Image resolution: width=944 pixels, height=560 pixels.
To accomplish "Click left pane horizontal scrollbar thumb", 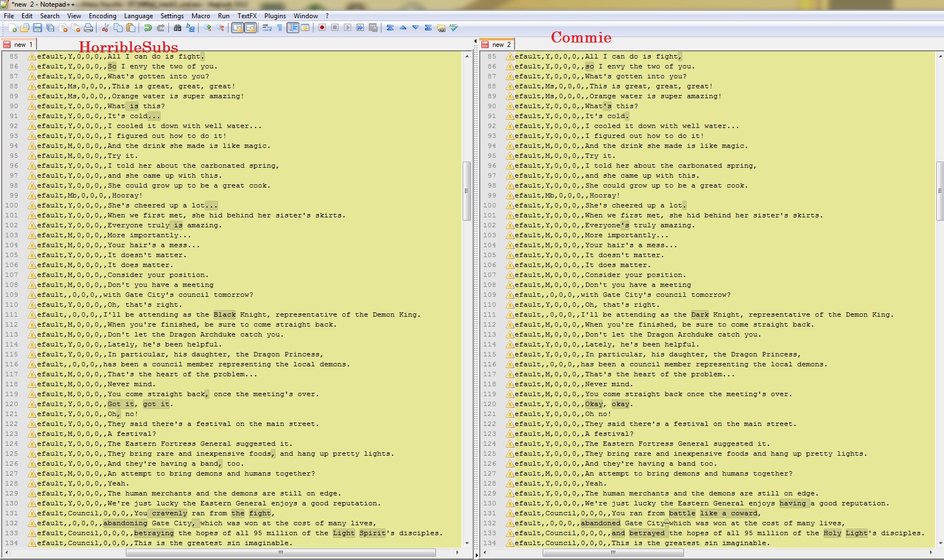I will (281, 552).
